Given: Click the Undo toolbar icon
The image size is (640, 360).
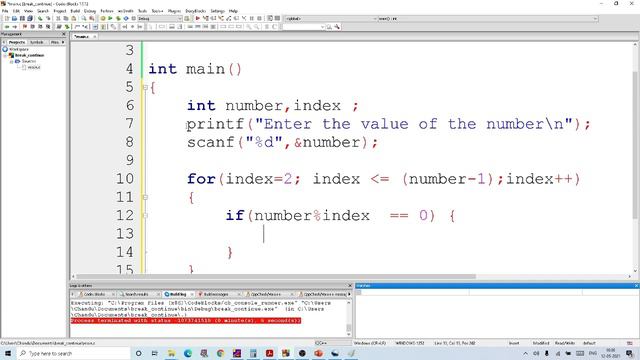Looking at the screenshot, I should [40, 18].
